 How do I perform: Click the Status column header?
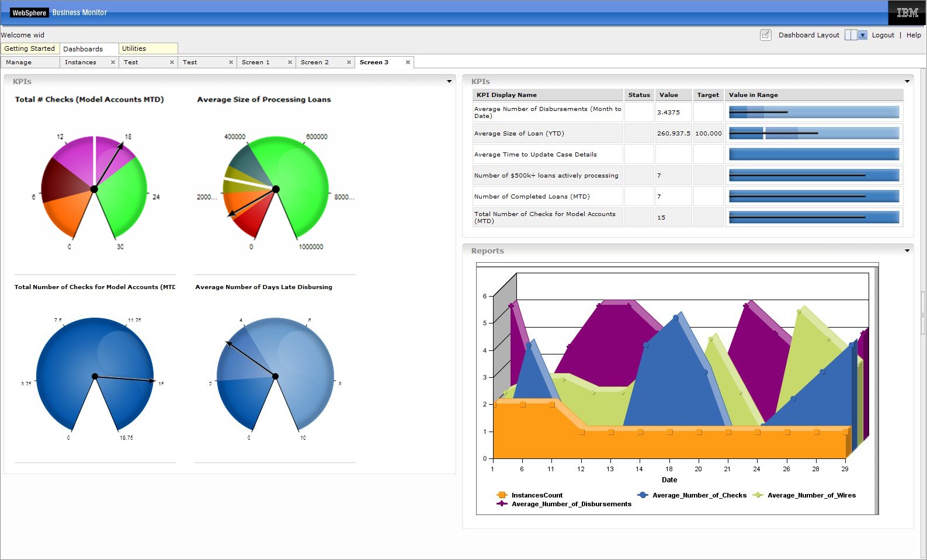tap(639, 95)
